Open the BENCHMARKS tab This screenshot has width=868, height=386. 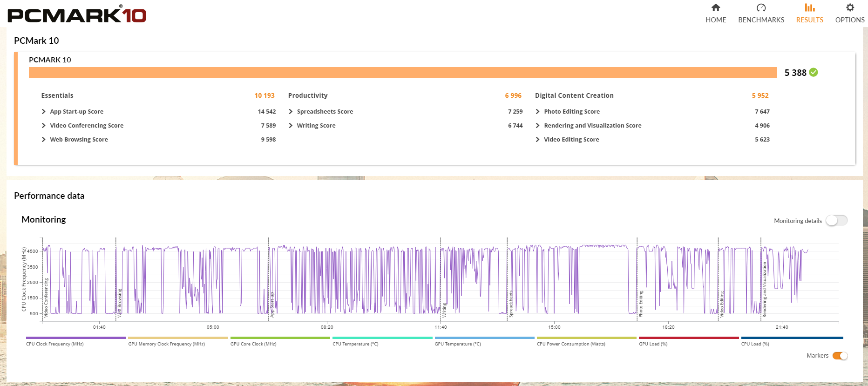(761, 14)
